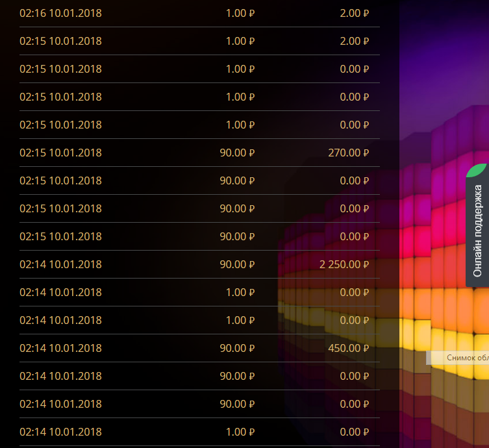The height and width of the screenshot is (448, 489).
Task: Click the timestamp of the 450.00 ₽ row
Action: [x=60, y=348]
